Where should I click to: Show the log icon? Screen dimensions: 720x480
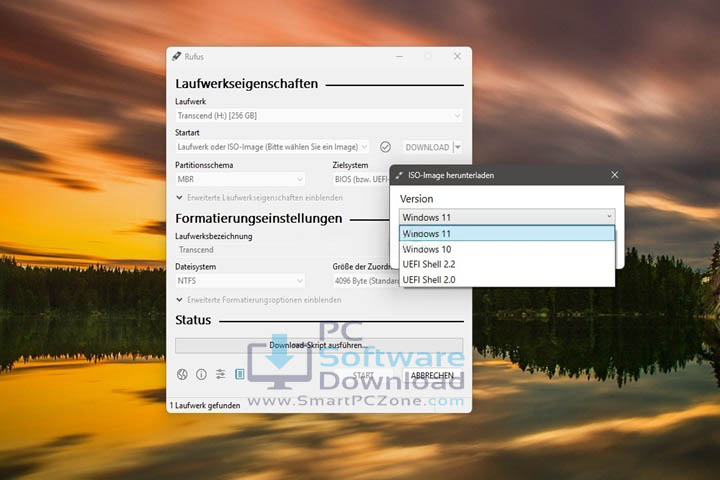[240, 374]
